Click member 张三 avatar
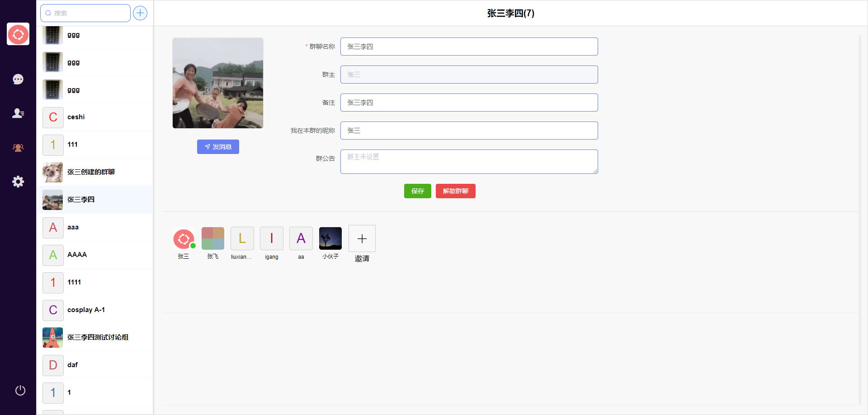 (184, 239)
